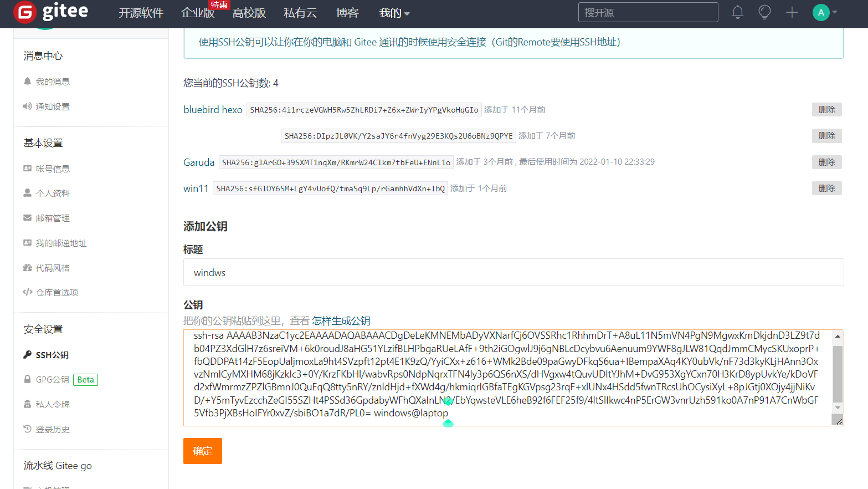Click the 登录历史 history icon
868x489 pixels.
tap(27, 429)
